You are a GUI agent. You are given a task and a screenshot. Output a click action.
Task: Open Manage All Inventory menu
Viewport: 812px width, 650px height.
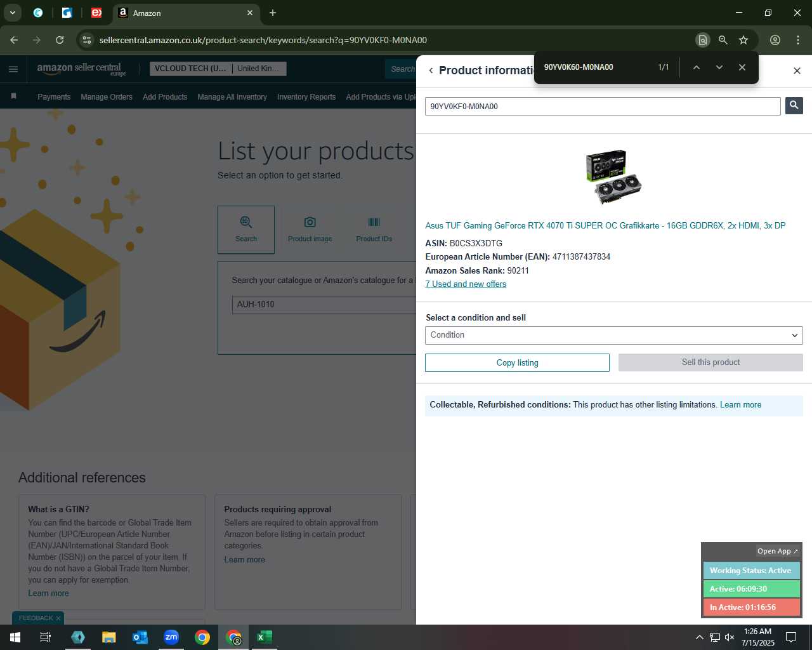click(232, 97)
